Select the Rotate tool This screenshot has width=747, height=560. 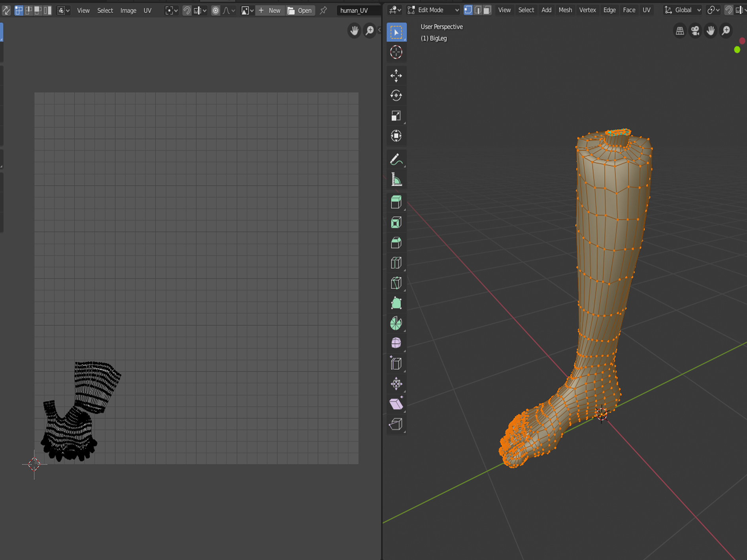(396, 95)
